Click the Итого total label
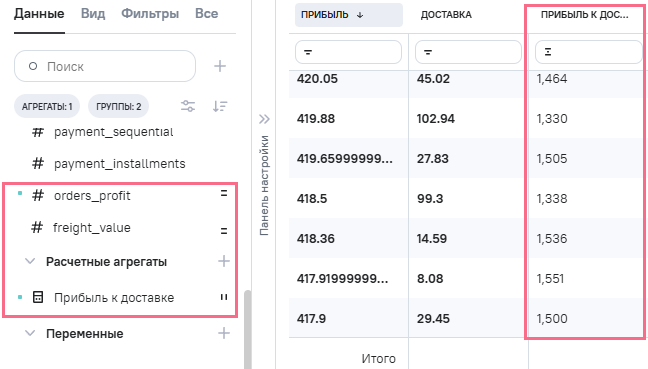648x369 pixels. tap(378, 359)
